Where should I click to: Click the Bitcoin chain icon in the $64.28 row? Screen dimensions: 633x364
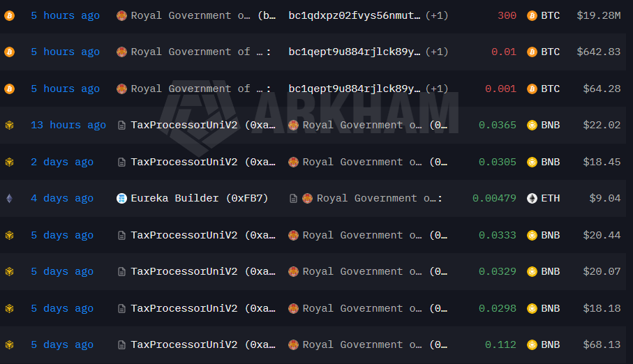click(9, 89)
